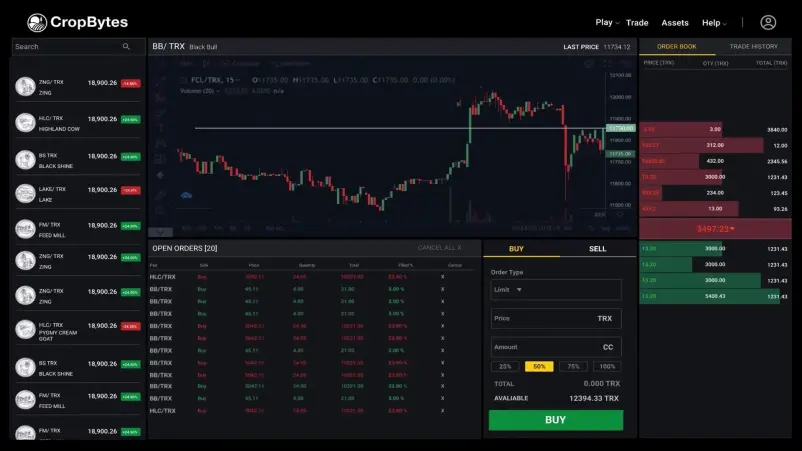Click the Quantity column header in open orders
The image size is (802, 451).
coord(307,265)
